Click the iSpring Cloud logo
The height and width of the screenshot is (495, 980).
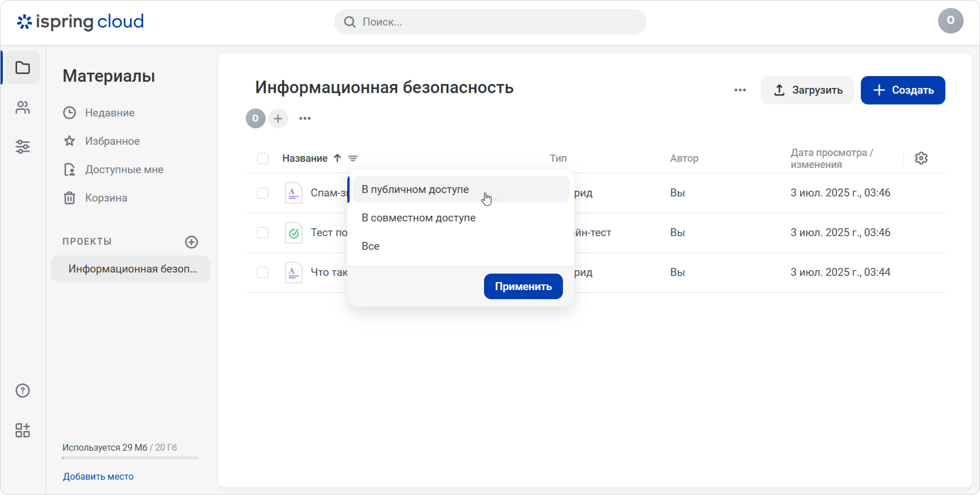(80, 22)
